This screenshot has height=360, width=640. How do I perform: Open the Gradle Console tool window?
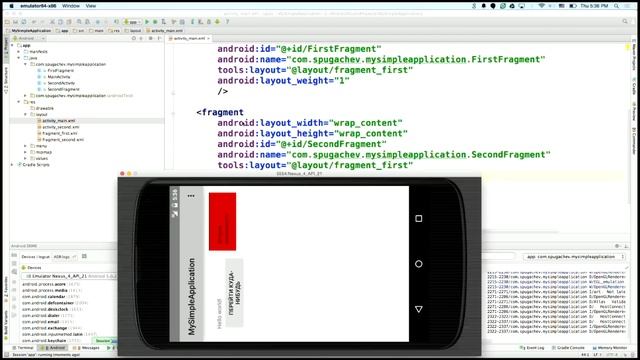(568, 348)
